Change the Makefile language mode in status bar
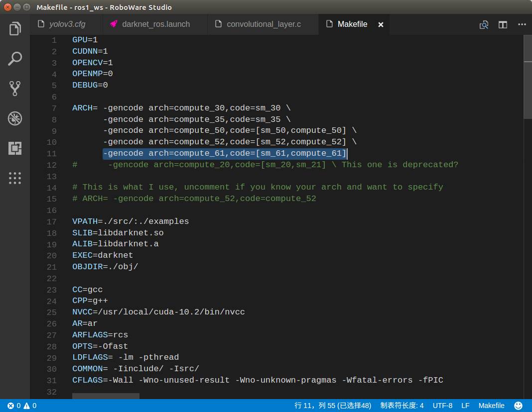532x412 pixels. [491, 406]
